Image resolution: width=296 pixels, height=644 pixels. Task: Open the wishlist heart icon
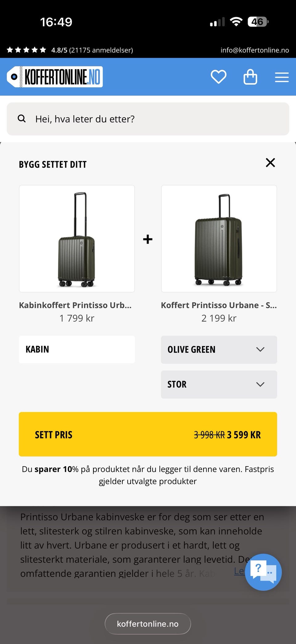click(x=218, y=77)
